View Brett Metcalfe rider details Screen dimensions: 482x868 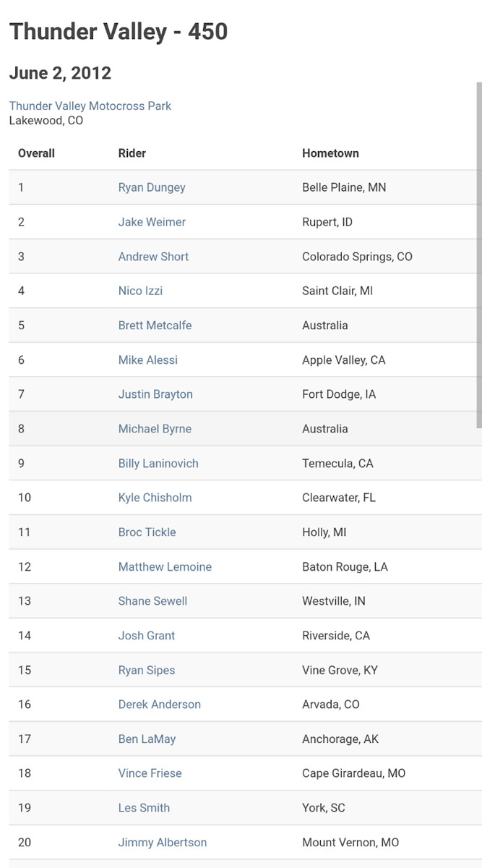tap(155, 325)
